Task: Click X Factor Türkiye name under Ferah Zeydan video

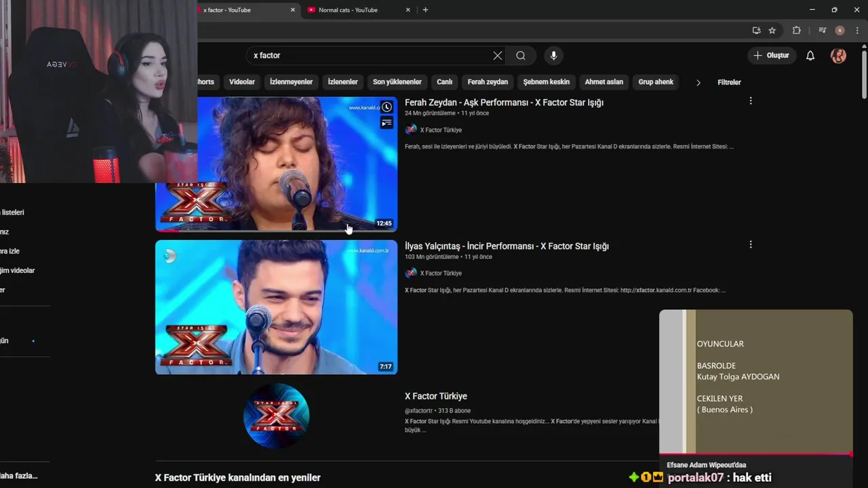Action: coord(441,130)
